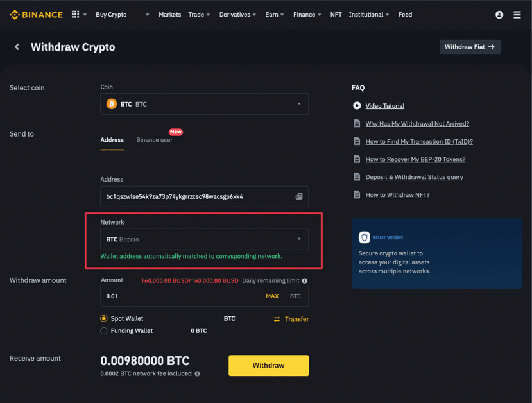The width and height of the screenshot is (532, 403).
Task: Click the network fee info icon
Action: click(197, 373)
